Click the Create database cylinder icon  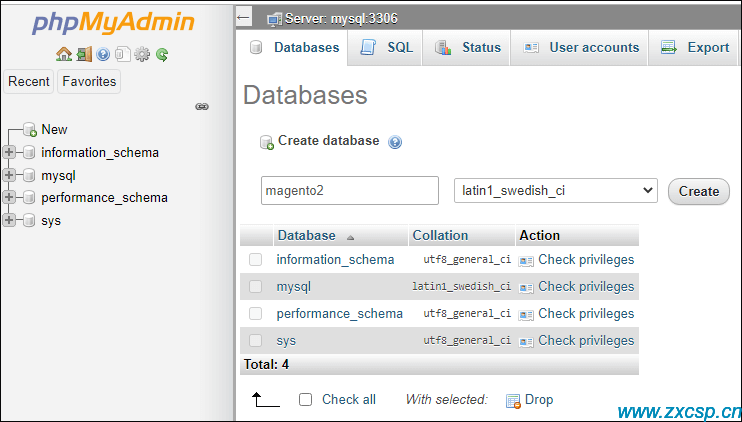[267, 142]
